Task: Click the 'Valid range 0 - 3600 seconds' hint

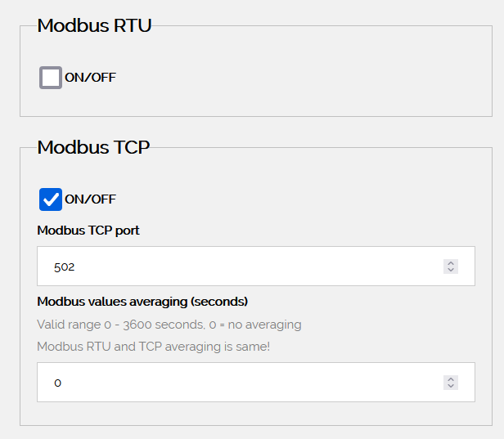Action: (169, 325)
